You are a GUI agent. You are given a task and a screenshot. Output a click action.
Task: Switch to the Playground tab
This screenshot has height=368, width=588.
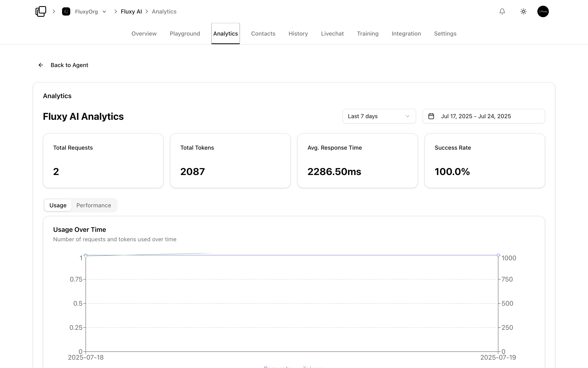click(x=185, y=34)
